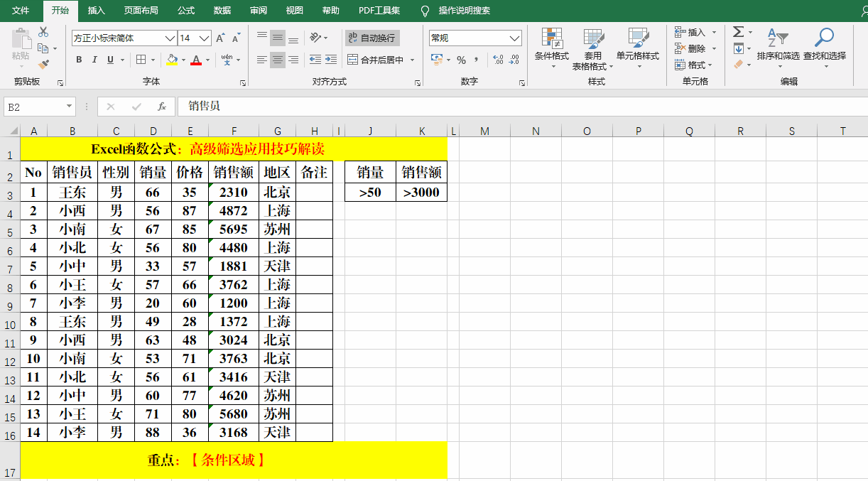Toggle middle vertical alignment

pos(278,38)
